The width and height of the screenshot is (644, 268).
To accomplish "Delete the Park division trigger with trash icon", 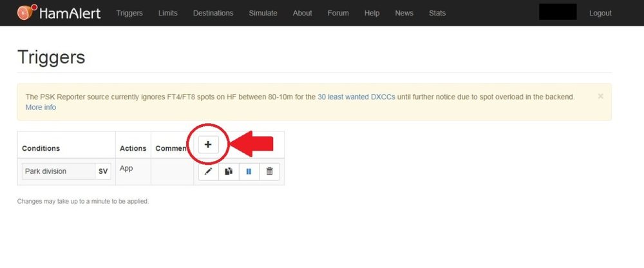I will tap(269, 171).
